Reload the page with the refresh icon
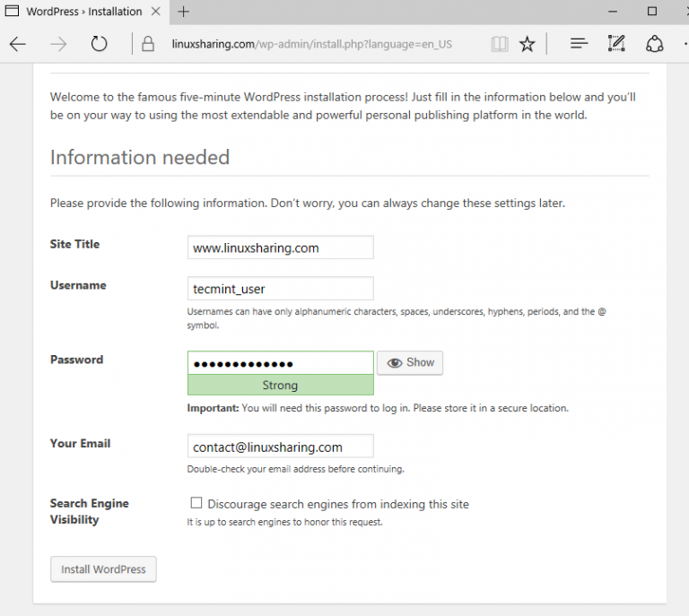689x616 pixels. (99, 44)
